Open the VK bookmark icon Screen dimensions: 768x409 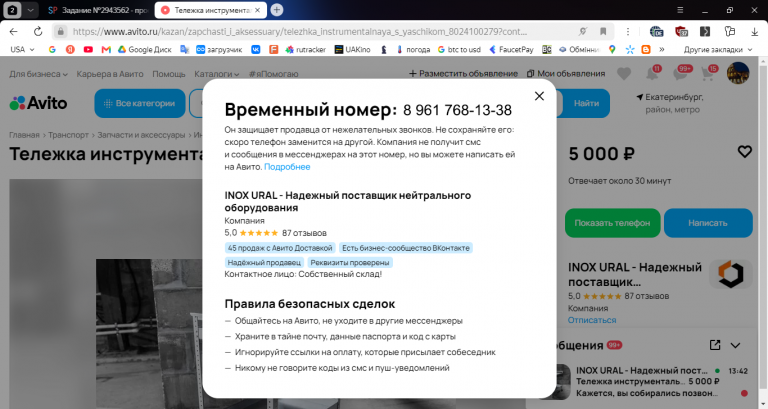(256, 49)
